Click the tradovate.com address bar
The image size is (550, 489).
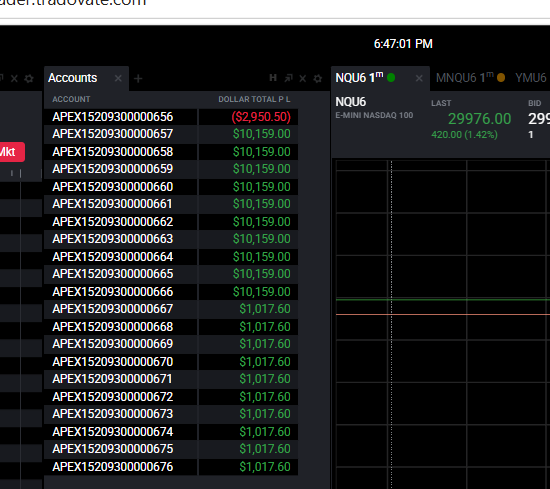point(73,3)
